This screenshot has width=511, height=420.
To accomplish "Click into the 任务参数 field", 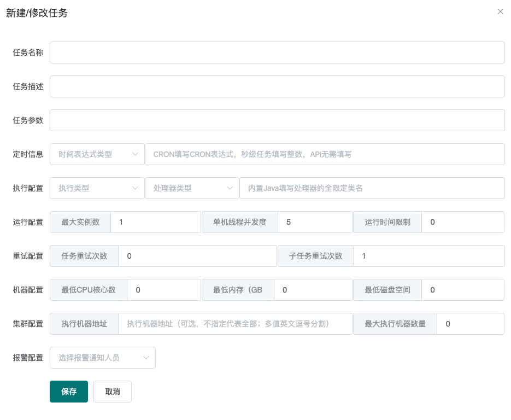I will pyautogui.click(x=277, y=120).
